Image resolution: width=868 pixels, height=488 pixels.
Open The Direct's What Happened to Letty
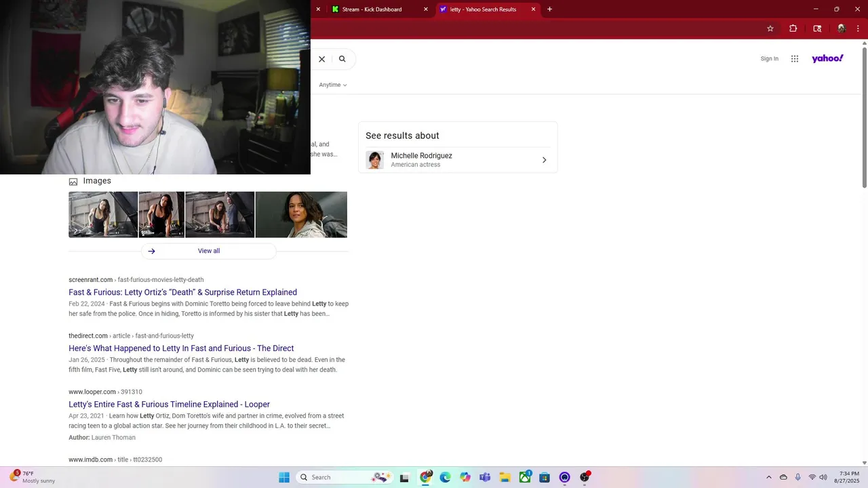coord(181,348)
